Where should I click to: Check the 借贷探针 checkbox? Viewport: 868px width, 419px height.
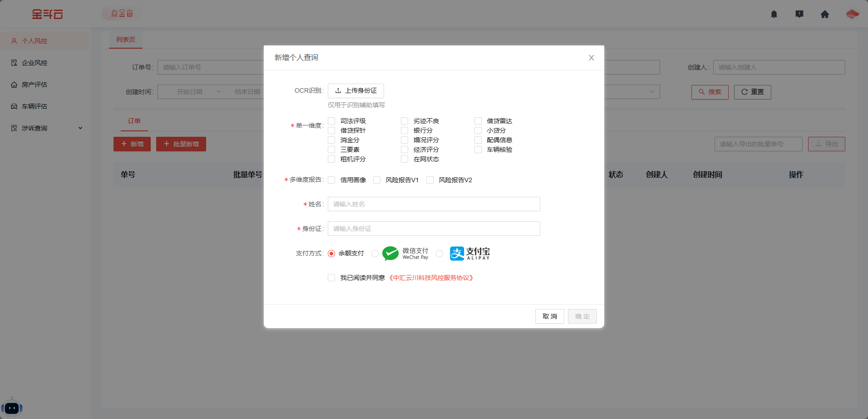point(331,130)
